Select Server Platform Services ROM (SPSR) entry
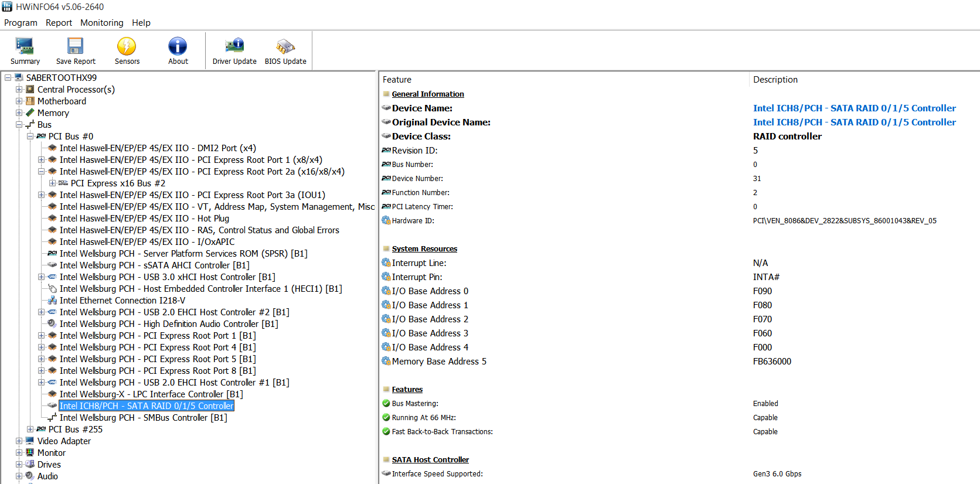Viewport: 980px width, 484px height. [183, 254]
